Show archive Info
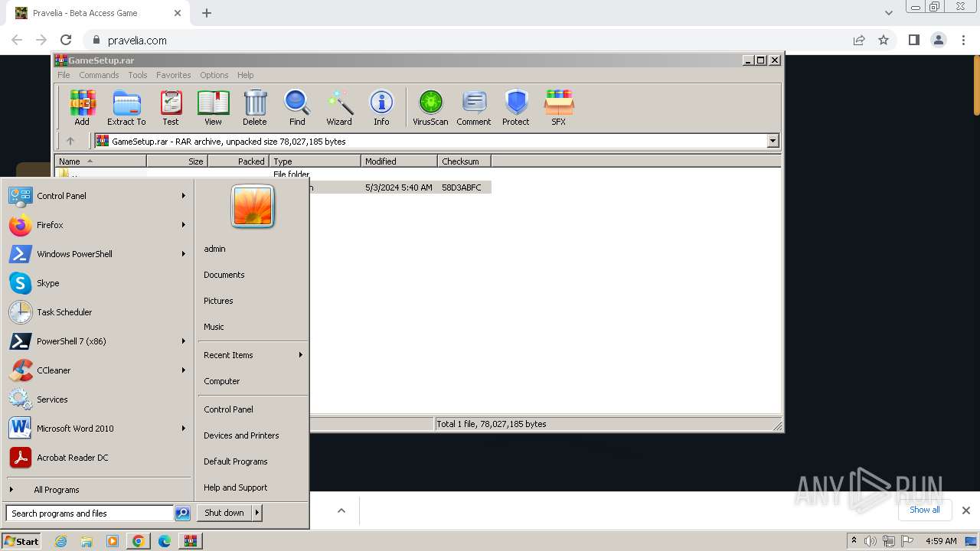The width and height of the screenshot is (980, 551). [381, 107]
